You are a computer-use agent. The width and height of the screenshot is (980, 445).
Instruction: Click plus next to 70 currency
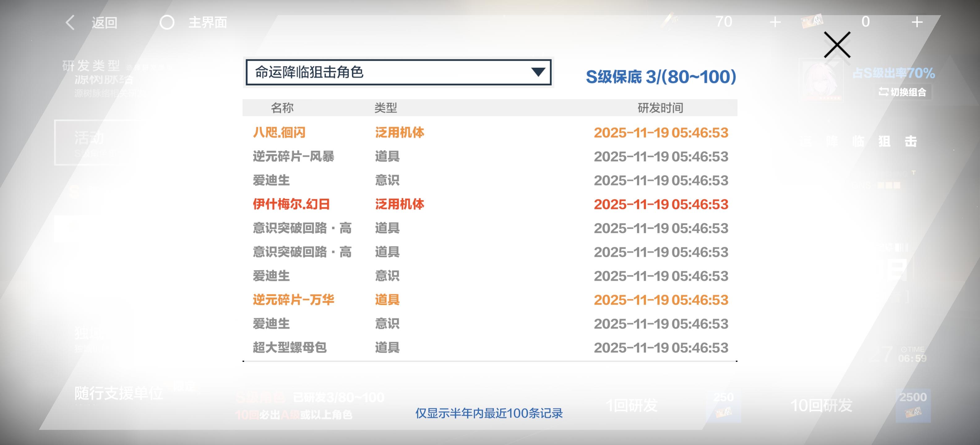point(775,22)
